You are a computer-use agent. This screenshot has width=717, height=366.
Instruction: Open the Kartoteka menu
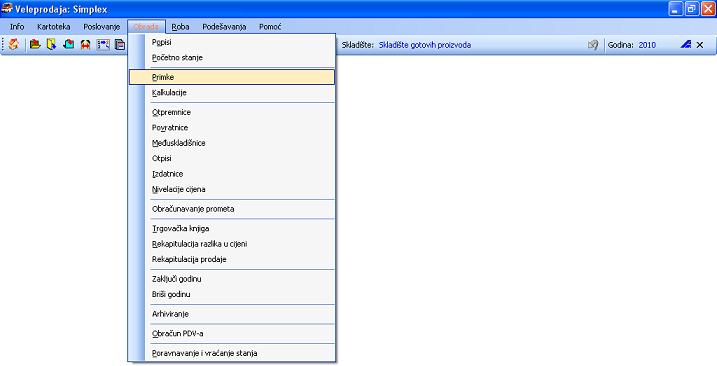54,27
